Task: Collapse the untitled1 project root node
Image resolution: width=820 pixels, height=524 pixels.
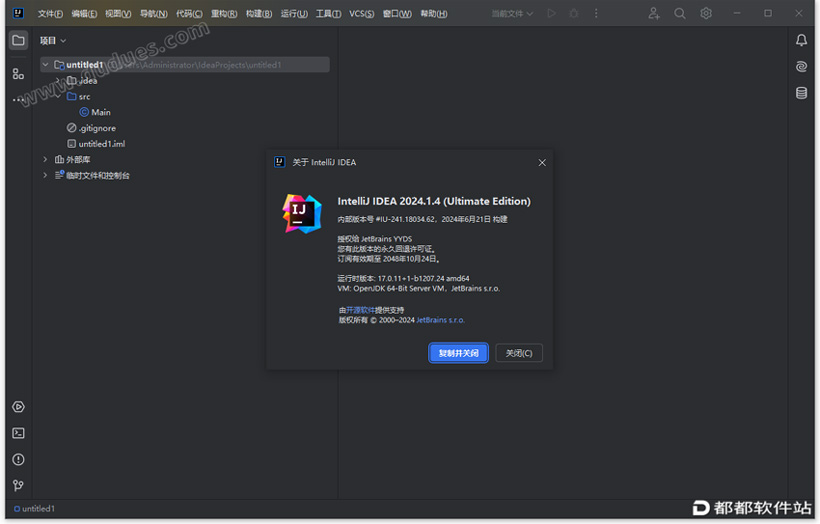Action: pos(45,65)
